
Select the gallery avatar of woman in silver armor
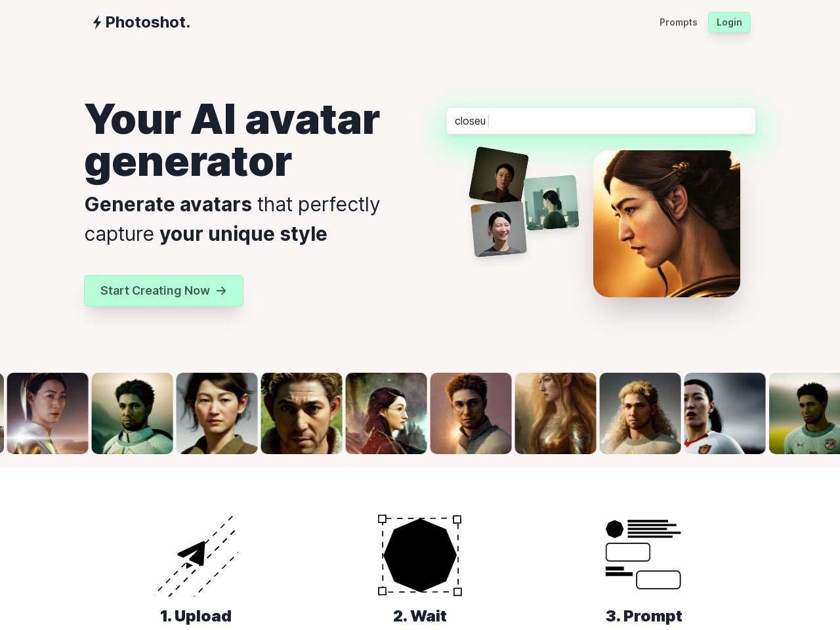pyautogui.click(x=48, y=413)
